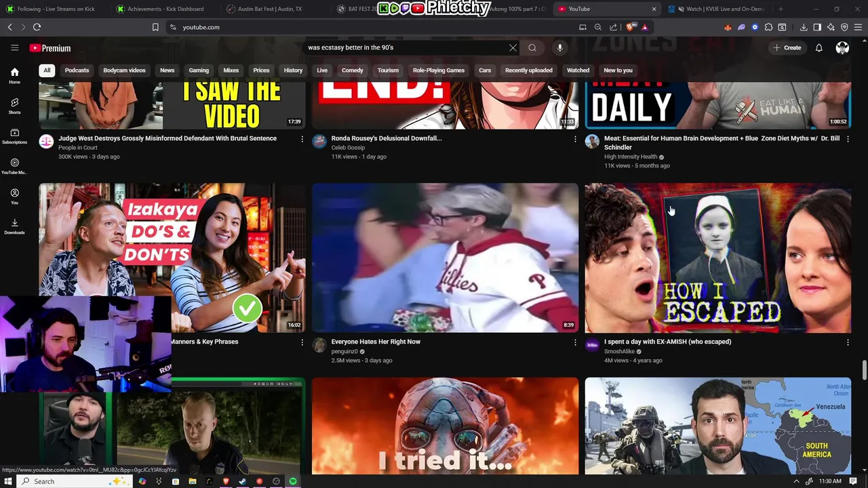Open the SmoshAlike channel link
Image resolution: width=868 pixels, height=488 pixels.
[619, 352]
